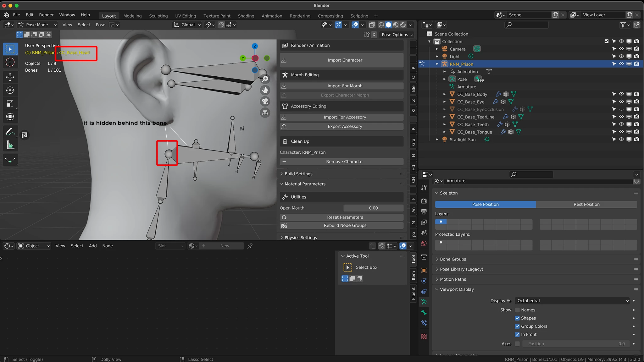Click the outliner search field
This screenshot has height=362, width=644.
click(x=527, y=25)
